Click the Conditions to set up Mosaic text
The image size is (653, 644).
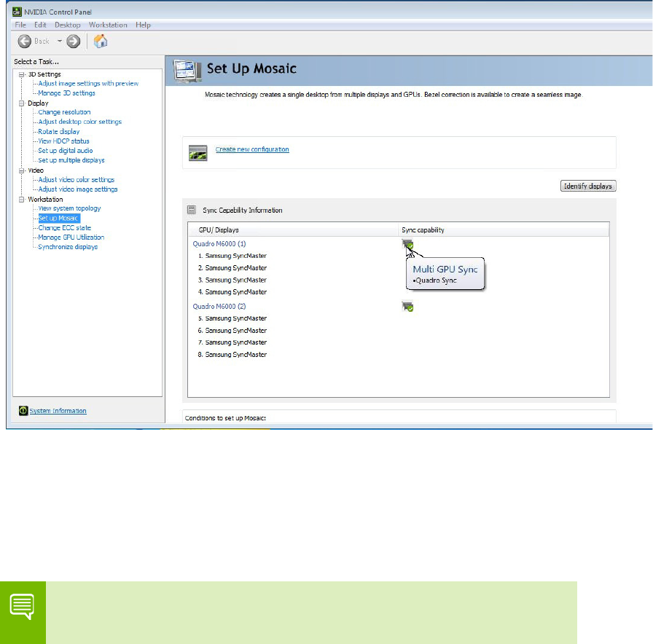click(225, 418)
